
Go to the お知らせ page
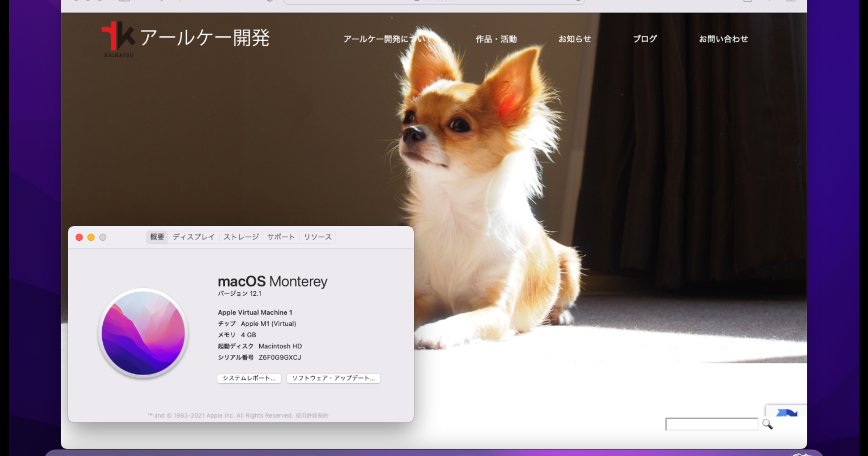tap(575, 39)
